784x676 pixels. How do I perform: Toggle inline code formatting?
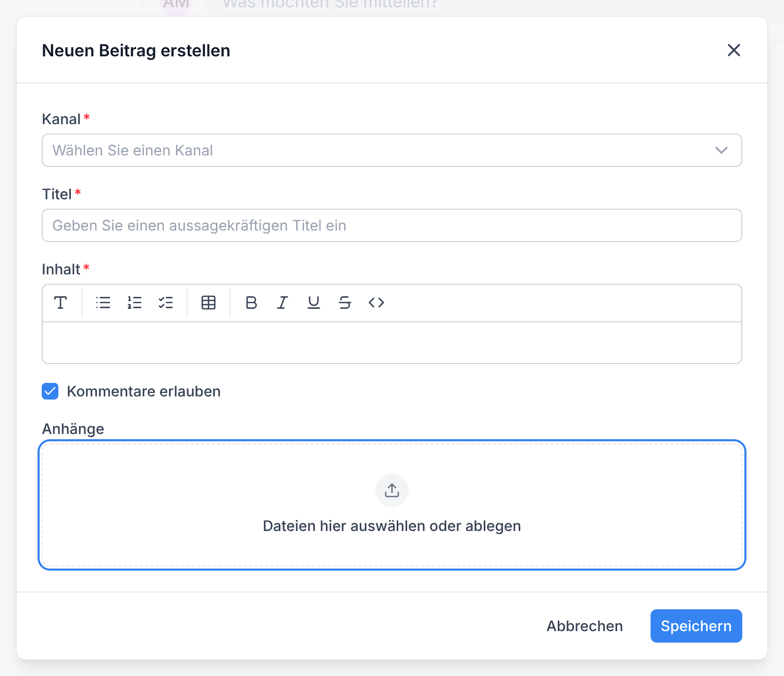(x=376, y=303)
